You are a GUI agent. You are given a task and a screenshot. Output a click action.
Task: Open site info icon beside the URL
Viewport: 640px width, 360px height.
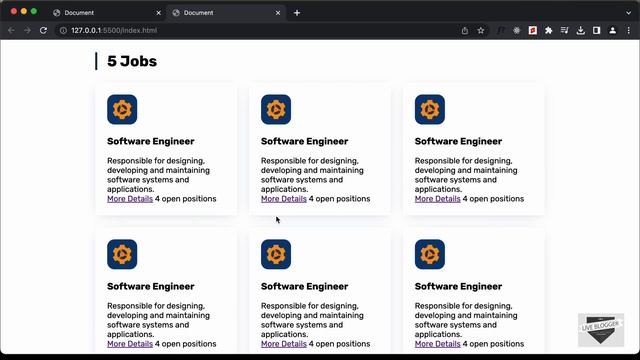(63, 31)
